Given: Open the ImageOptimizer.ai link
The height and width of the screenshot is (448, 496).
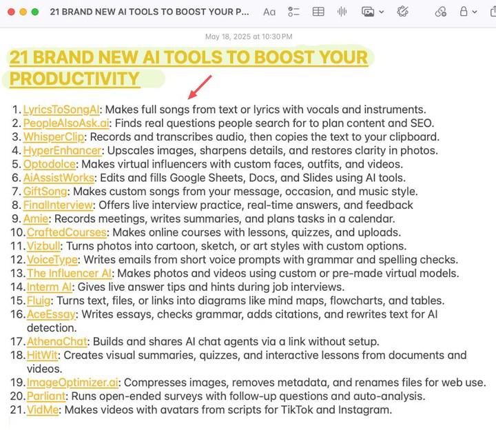Looking at the screenshot, I should (x=73, y=383).
